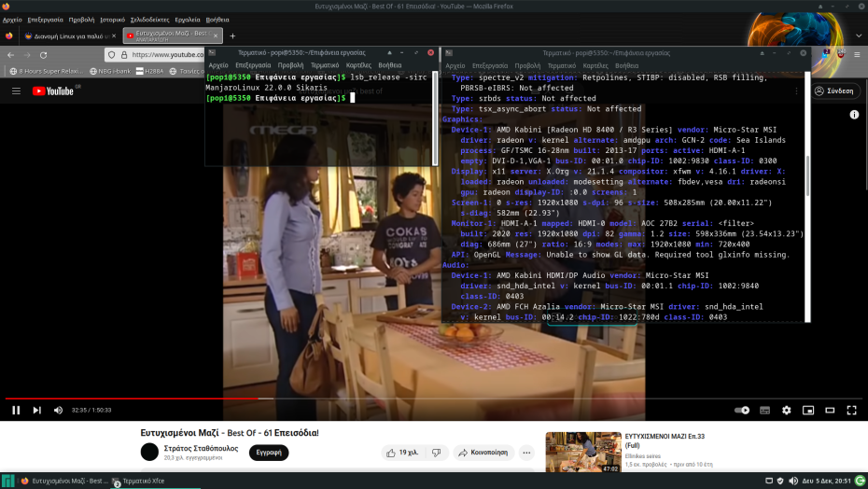This screenshot has height=489, width=868.
Task: Open Firefox list all tabs dropdown
Action: tap(861, 35)
